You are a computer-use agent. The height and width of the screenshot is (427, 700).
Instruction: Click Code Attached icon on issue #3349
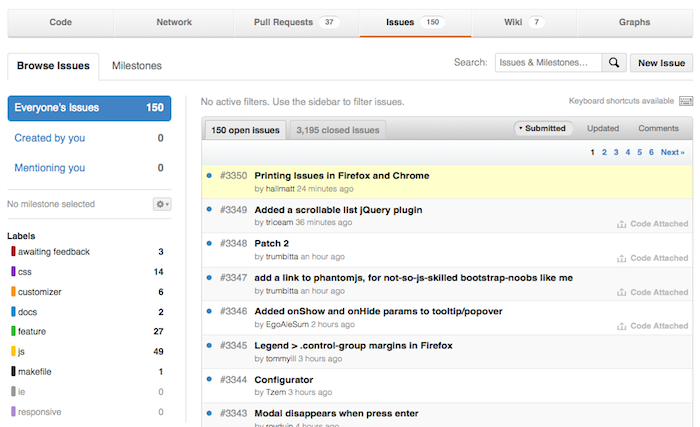coord(622,224)
